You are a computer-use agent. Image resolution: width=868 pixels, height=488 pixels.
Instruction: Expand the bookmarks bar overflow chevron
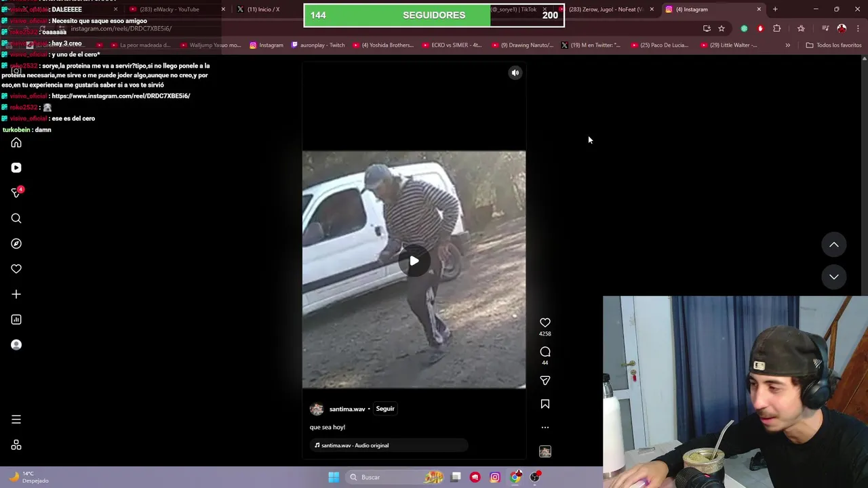787,45
